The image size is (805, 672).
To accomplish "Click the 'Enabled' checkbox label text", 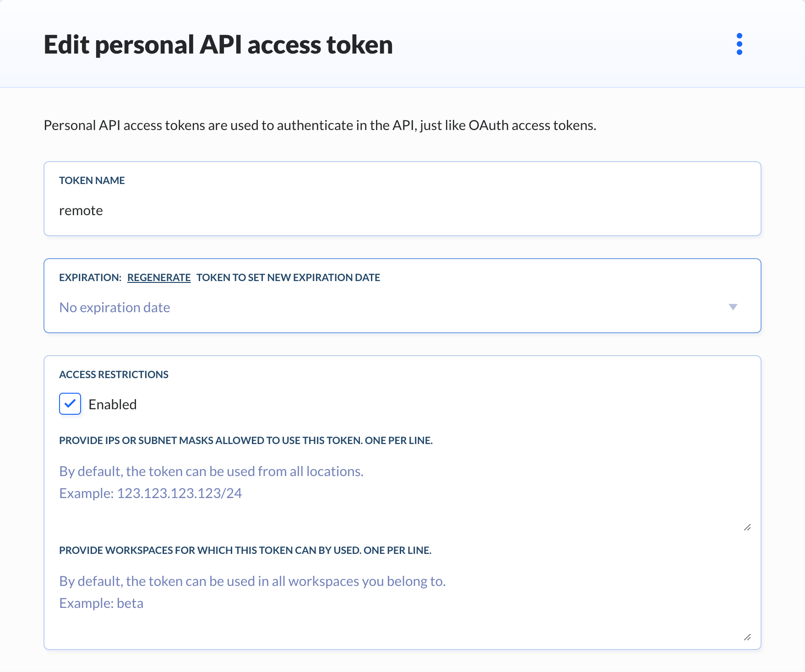I will tap(113, 404).
